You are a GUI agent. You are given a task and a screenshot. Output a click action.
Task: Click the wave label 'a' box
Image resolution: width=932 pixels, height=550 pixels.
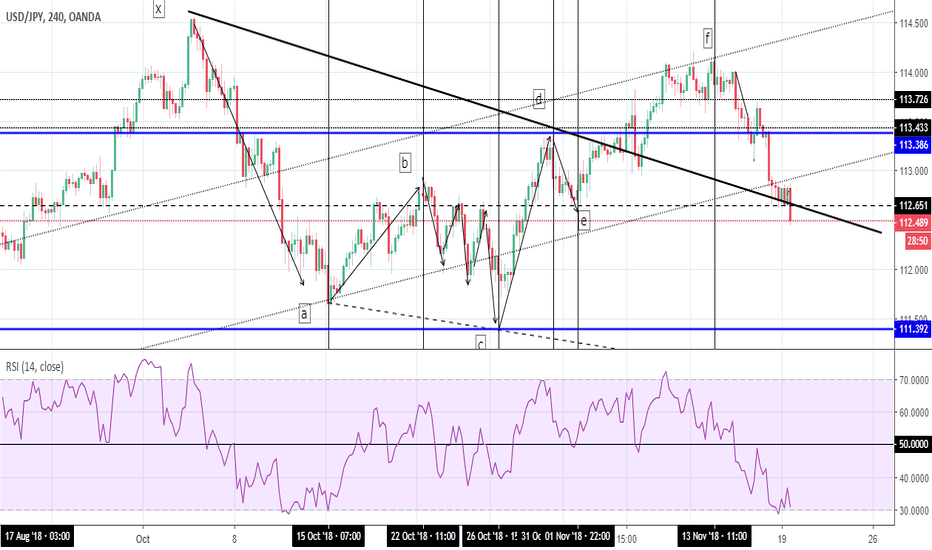(x=304, y=313)
